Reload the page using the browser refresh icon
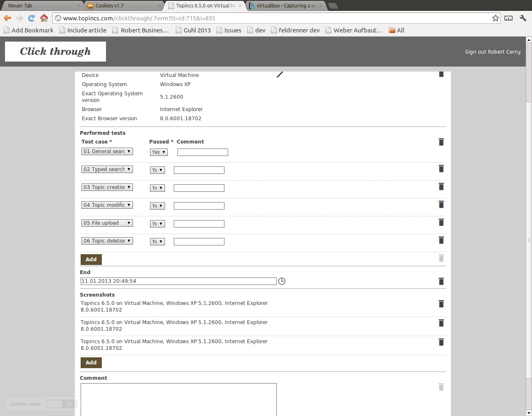532x416 pixels. [x=32, y=18]
